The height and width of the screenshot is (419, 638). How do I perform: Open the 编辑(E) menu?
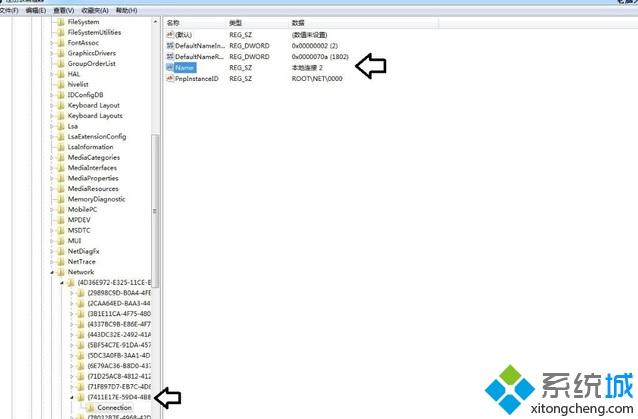click(x=35, y=10)
